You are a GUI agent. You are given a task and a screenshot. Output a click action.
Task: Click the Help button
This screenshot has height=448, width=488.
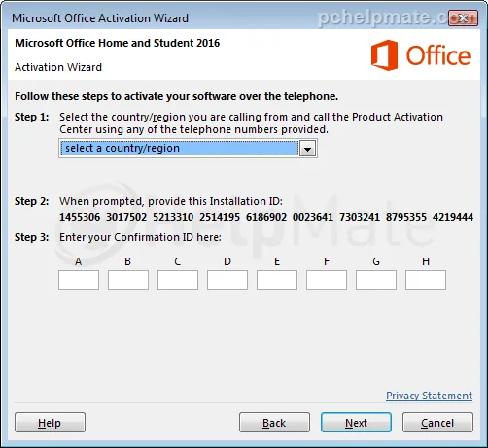[x=50, y=423]
